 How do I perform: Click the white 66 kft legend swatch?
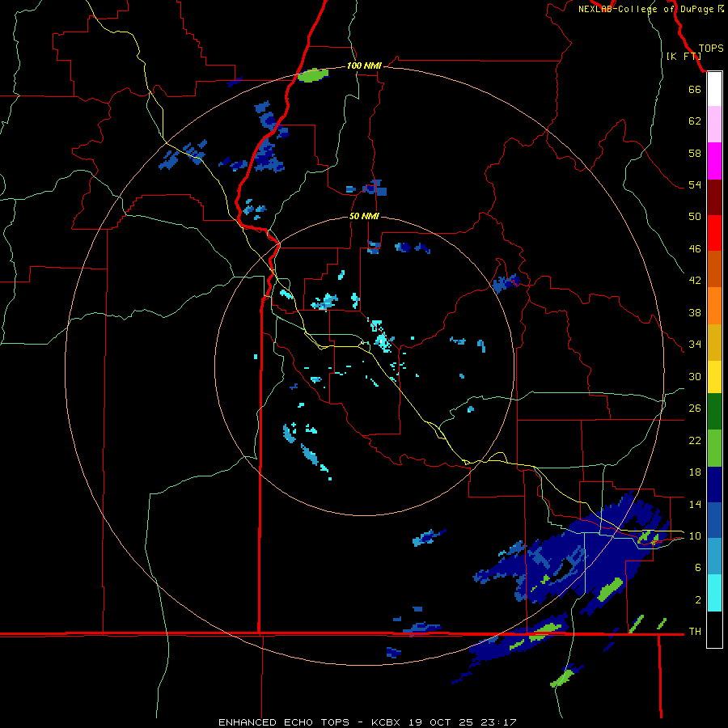(714, 89)
